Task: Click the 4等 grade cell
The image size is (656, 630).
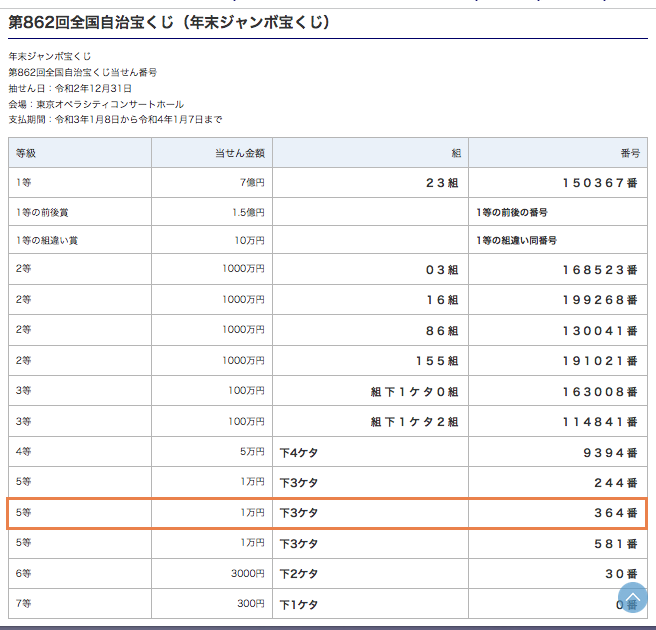Action: pos(80,452)
